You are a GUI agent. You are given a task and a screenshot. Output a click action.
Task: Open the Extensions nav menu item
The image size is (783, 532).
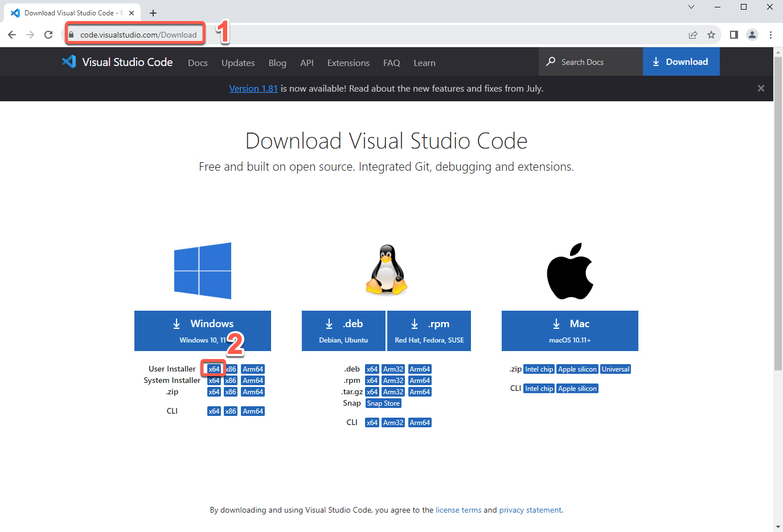348,63
